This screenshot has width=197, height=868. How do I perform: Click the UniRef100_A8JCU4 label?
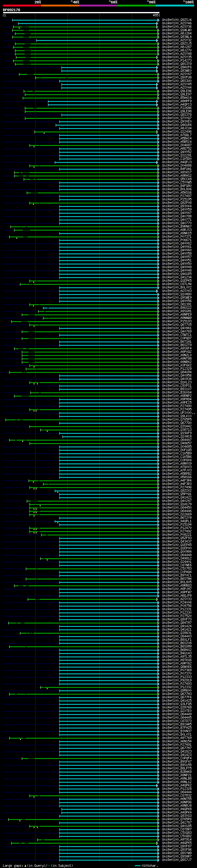coord(177,128)
